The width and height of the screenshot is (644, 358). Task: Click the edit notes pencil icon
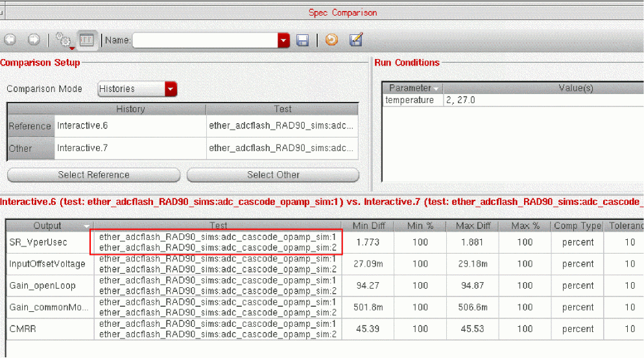(355, 40)
